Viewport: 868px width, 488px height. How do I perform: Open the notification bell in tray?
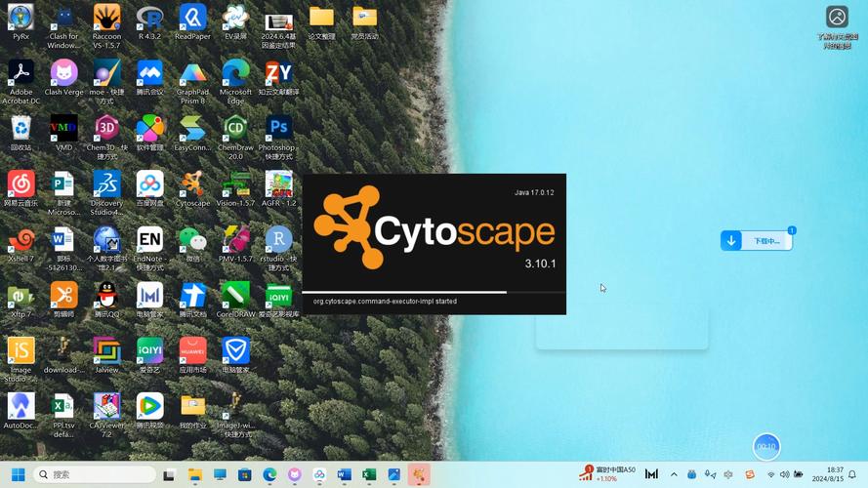click(852, 474)
